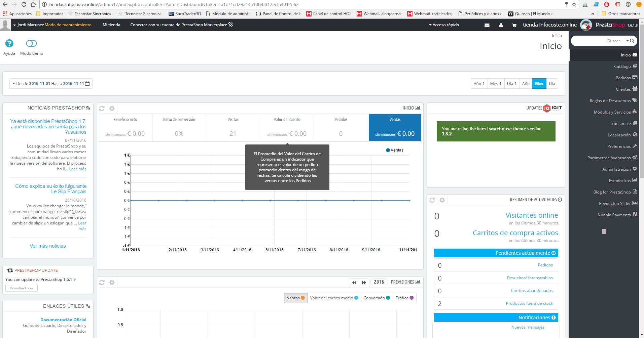Click the Download now button
The width and height of the screenshot is (644, 338).
click(x=22, y=288)
